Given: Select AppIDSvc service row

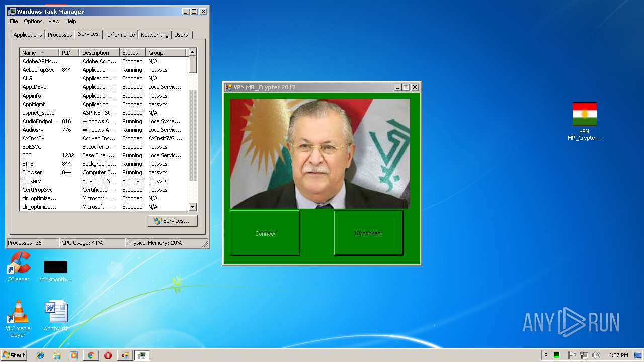Looking at the screenshot, I should [104, 87].
